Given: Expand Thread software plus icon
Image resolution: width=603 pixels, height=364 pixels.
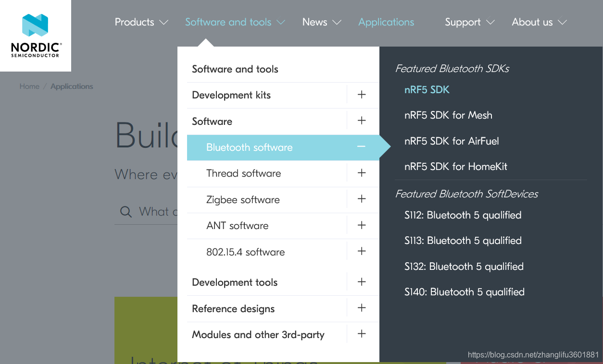Looking at the screenshot, I should click(x=362, y=173).
